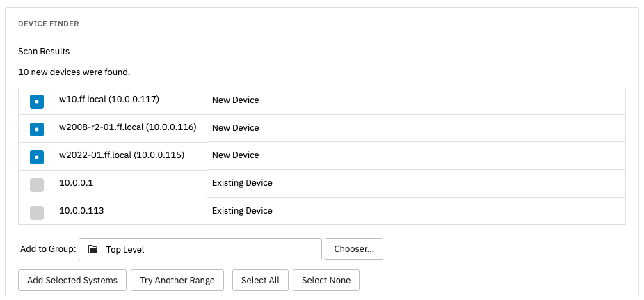Uncheck the w10.ff.local device checkbox
644x300 pixels.
37,102
